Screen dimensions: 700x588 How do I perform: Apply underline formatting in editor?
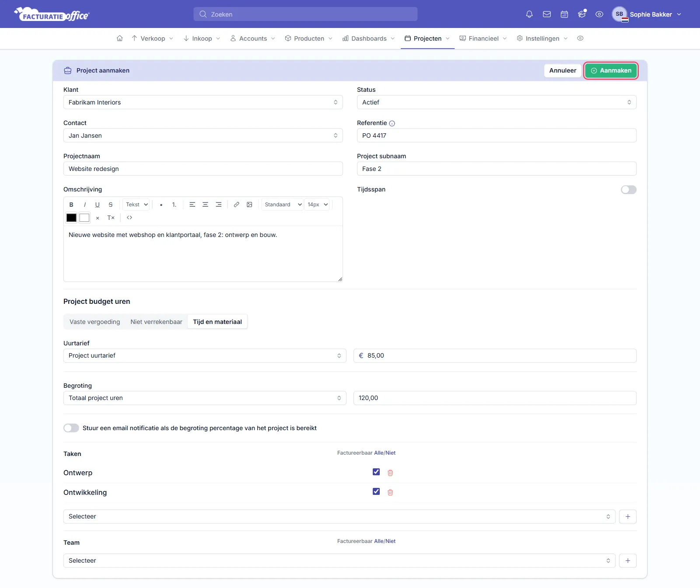pos(97,205)
